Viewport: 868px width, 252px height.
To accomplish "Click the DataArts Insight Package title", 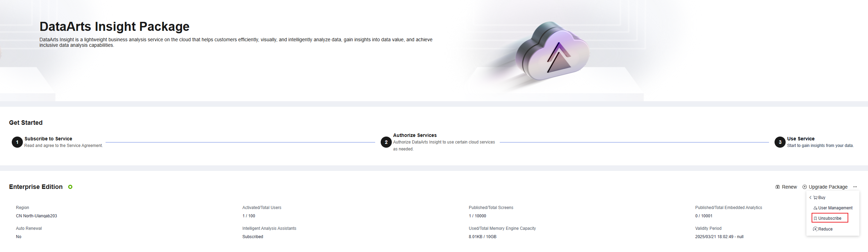I will [x=115, y=26].
